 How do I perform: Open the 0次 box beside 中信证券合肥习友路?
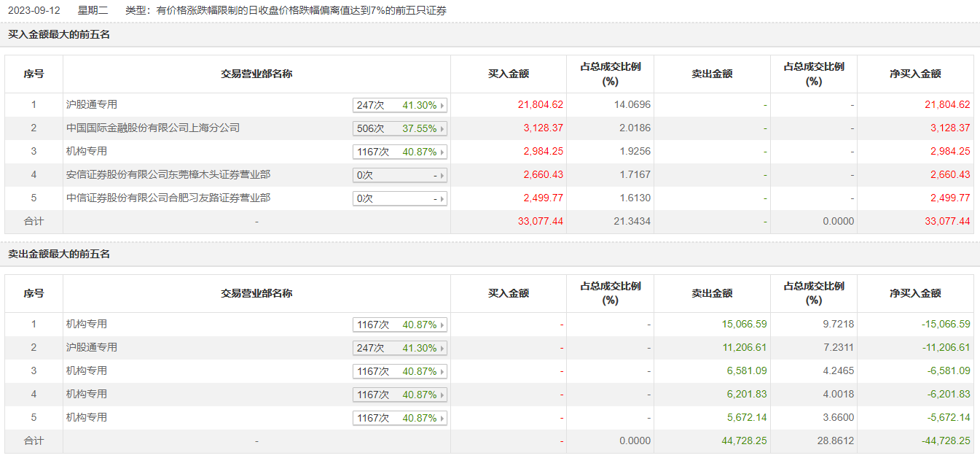point(400,198)
